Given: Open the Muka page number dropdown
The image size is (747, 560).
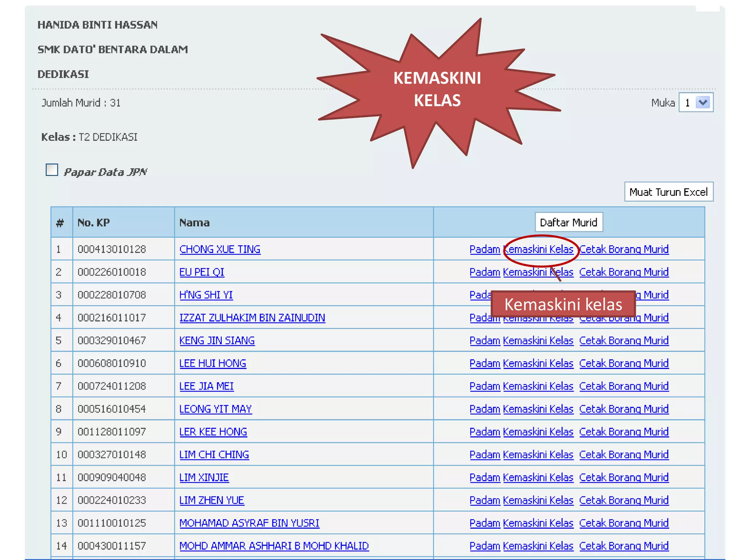Looking at the screenshot, I should pos(702,102).
